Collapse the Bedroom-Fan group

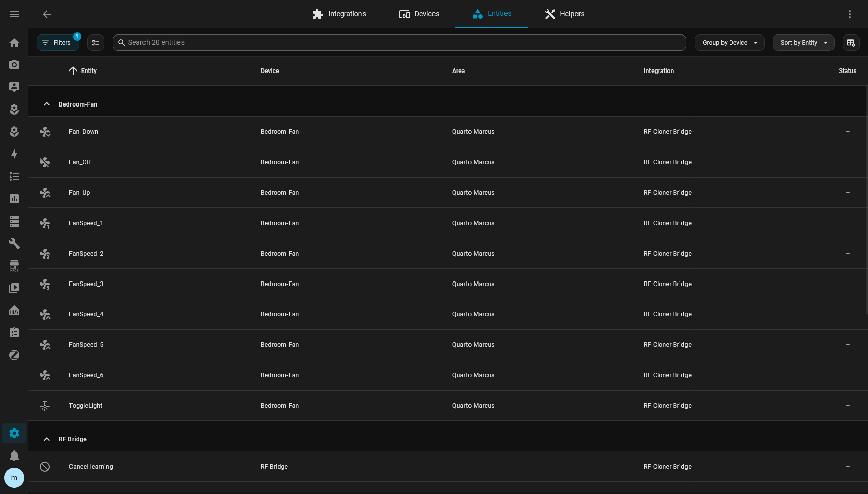(47, 104)
